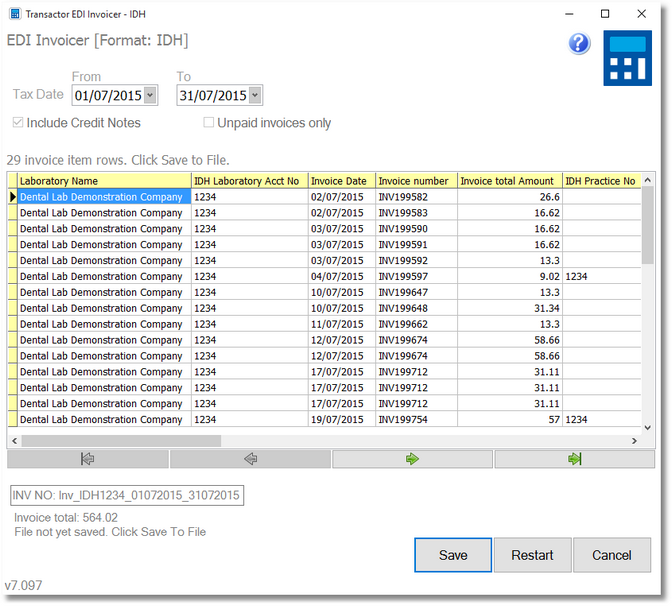Go to next record green arrow
This screenshot has height=606, width=672.
pos(412,459)
